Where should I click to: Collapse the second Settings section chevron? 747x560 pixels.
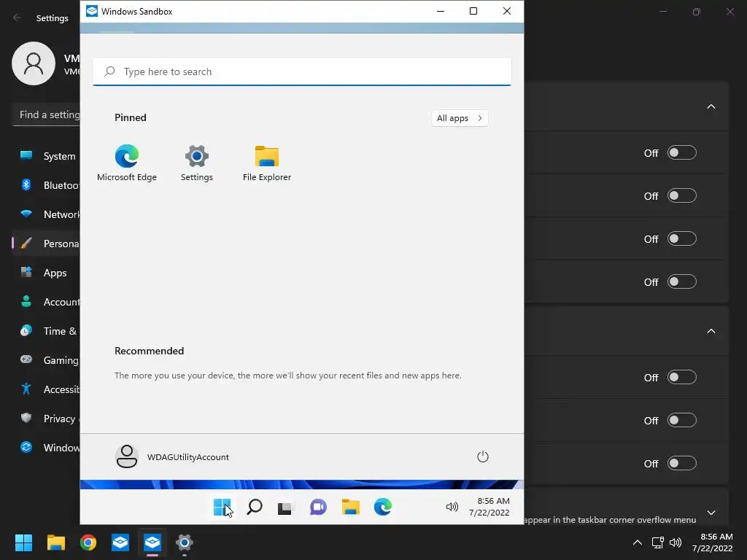(711, 331)
